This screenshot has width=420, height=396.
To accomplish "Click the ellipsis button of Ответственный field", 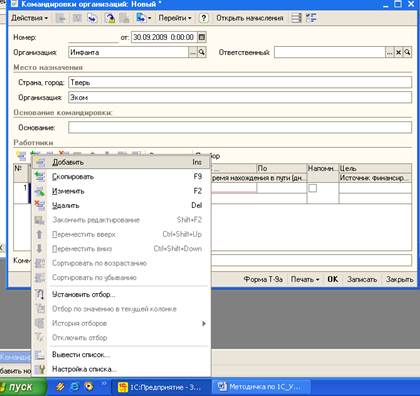I will click(390, 52).
